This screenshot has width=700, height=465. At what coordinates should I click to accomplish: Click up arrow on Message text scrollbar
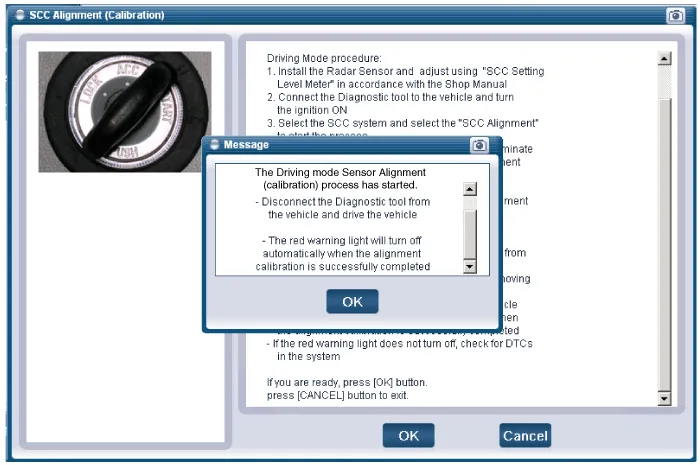470,189
